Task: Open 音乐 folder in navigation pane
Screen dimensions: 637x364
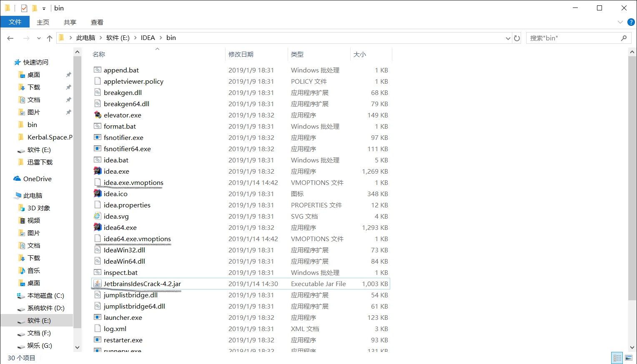Action: pos(34,270)
